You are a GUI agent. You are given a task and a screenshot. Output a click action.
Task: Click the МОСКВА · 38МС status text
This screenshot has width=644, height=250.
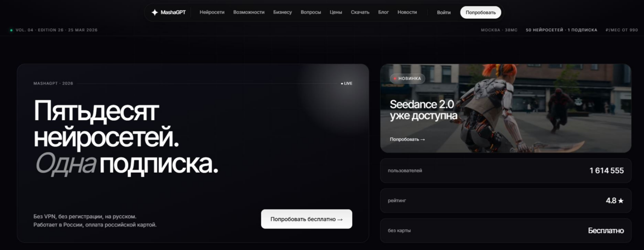[x=499, y=30]
